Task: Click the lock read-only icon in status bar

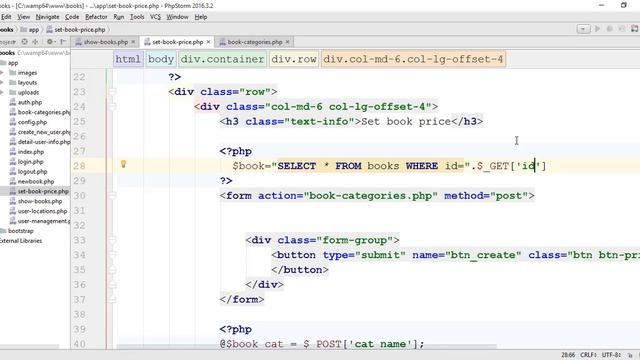Action: click(x=630, y=356)
